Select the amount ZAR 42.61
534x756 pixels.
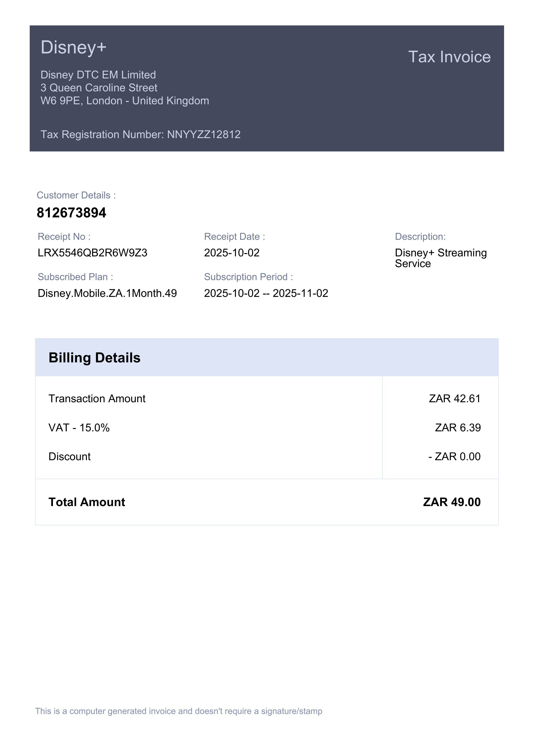click(455, 399)
